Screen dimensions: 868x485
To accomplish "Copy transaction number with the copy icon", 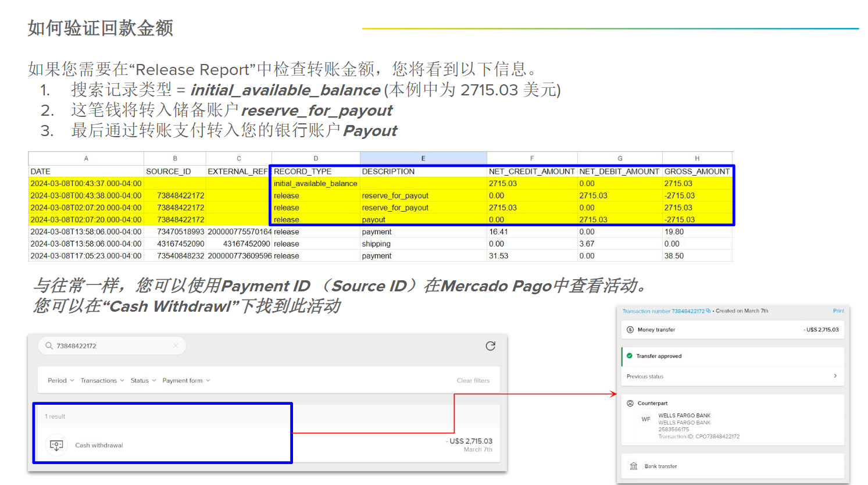I will click(x=708, y=311).
